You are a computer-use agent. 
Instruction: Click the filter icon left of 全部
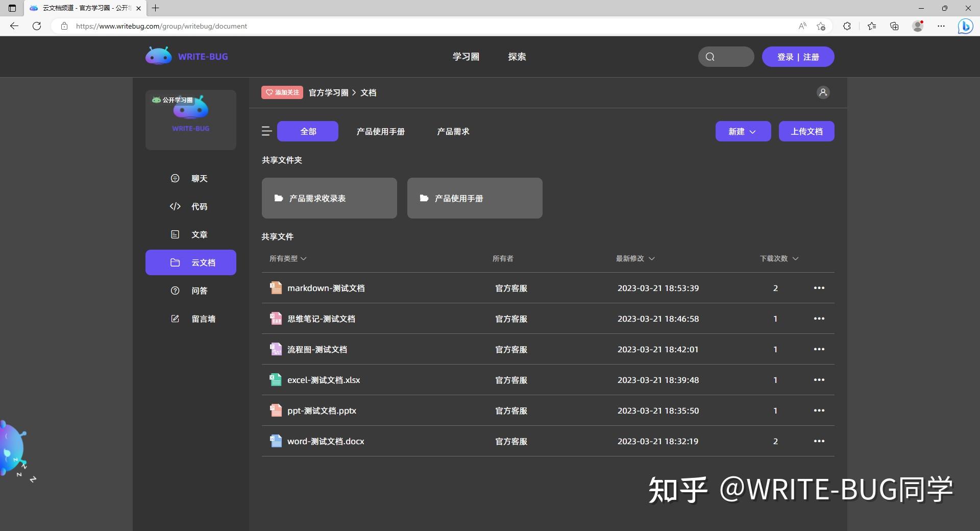coord(266,131)
